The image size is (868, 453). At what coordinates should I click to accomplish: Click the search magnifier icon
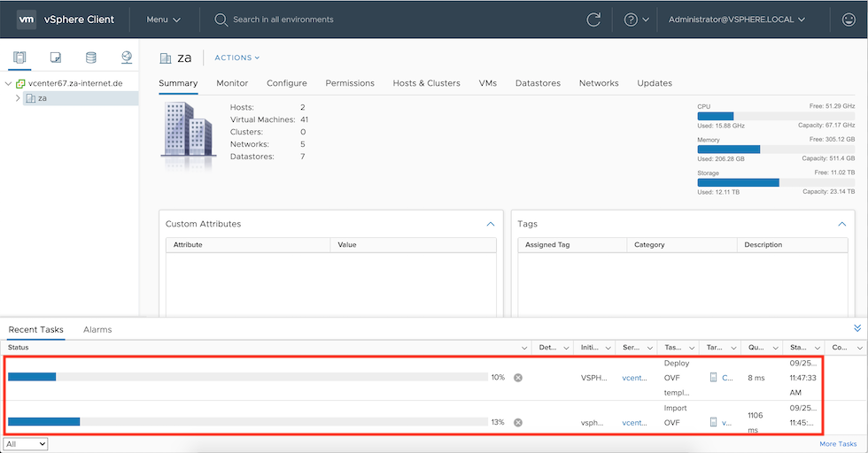pyautogui.click(x=221, y=19)
